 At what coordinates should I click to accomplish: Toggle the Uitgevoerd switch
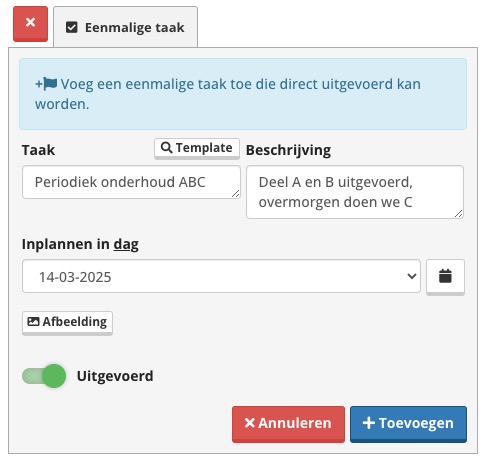click(44, 376)
